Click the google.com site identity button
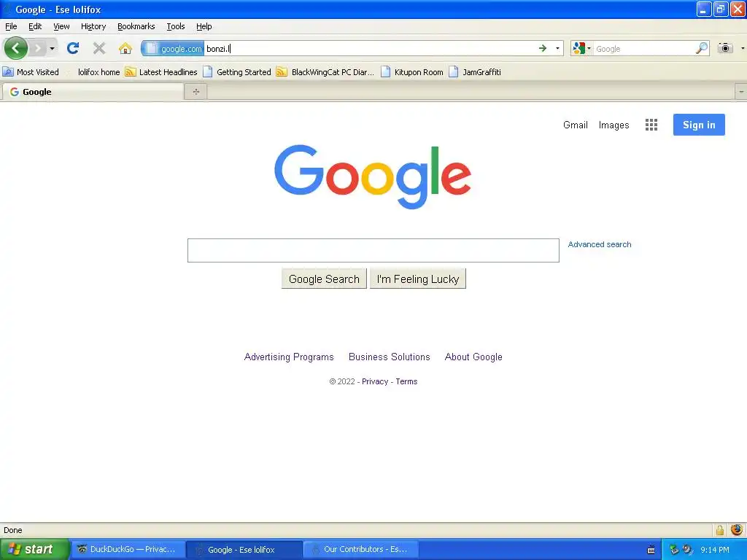Image resolution: width=747 pixels, height=560 pixels. click(173, 48)
